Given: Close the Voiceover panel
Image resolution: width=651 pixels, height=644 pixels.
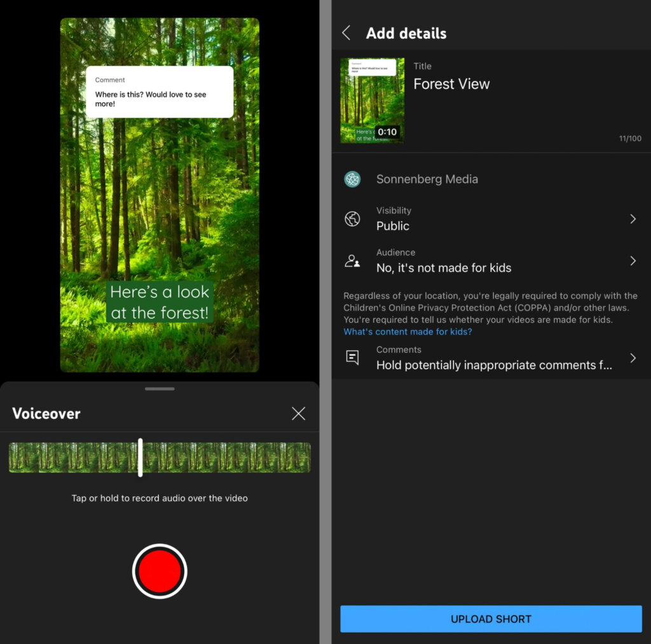Looking at the screenshot, I should click(x=298, y=414).
